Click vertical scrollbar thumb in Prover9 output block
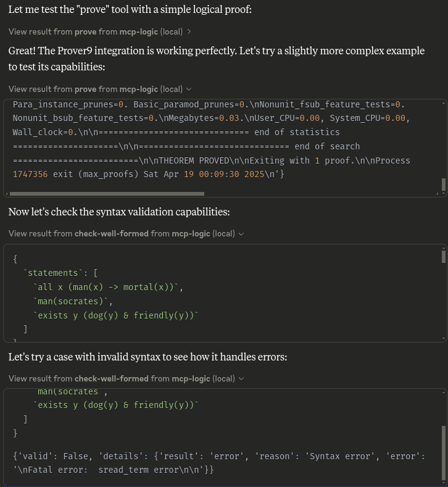This screenshot has height=487, width=448. (443, 184)
